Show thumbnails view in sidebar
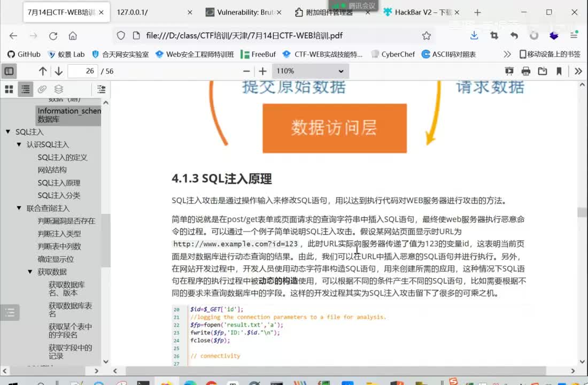The width and height of the screenshot is (588, 385). (9, 89)
